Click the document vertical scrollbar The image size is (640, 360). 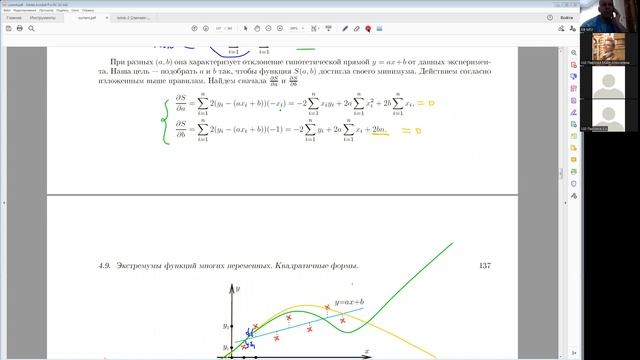coord(561,173)
